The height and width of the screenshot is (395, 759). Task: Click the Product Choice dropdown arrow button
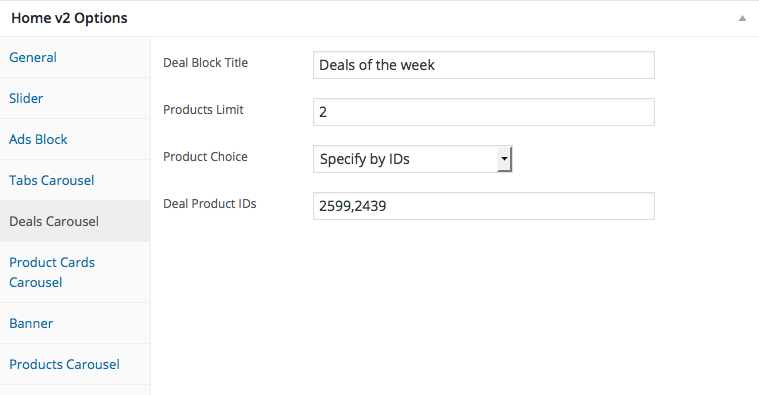[x=504, y=159]
